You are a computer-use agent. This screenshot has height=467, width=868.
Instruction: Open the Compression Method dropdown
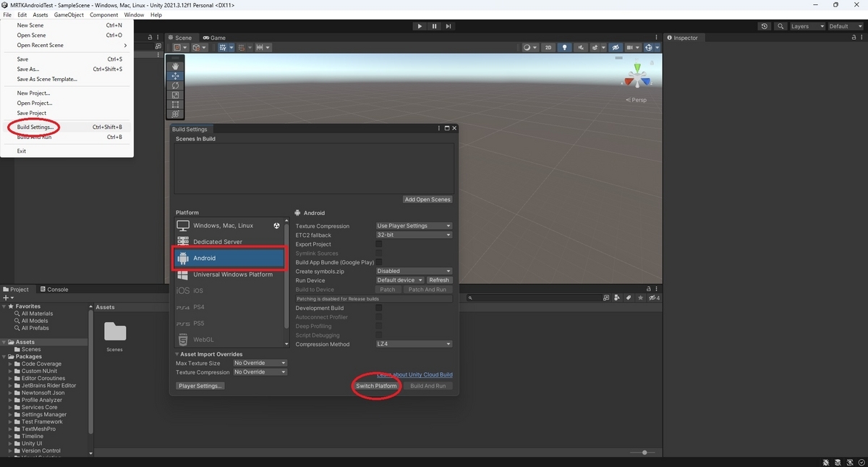click(413, 344)
